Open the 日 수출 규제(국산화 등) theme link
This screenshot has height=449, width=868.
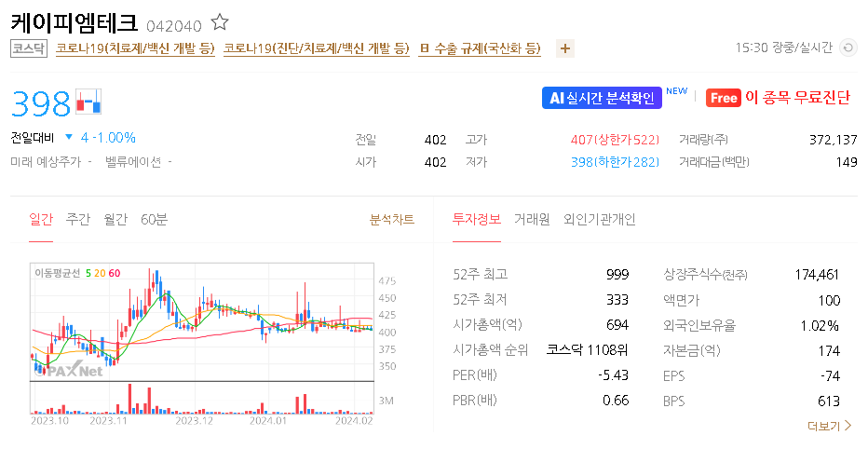[x=480, y=48]
